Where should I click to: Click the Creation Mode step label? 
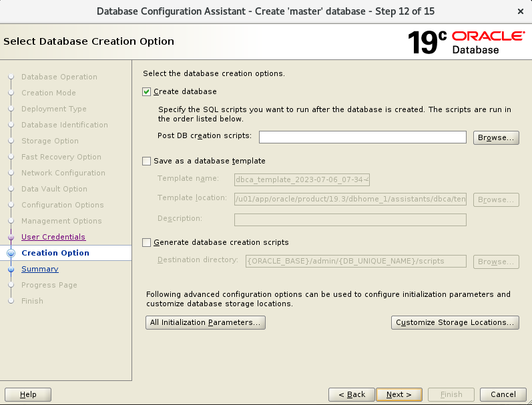point(49,93)
